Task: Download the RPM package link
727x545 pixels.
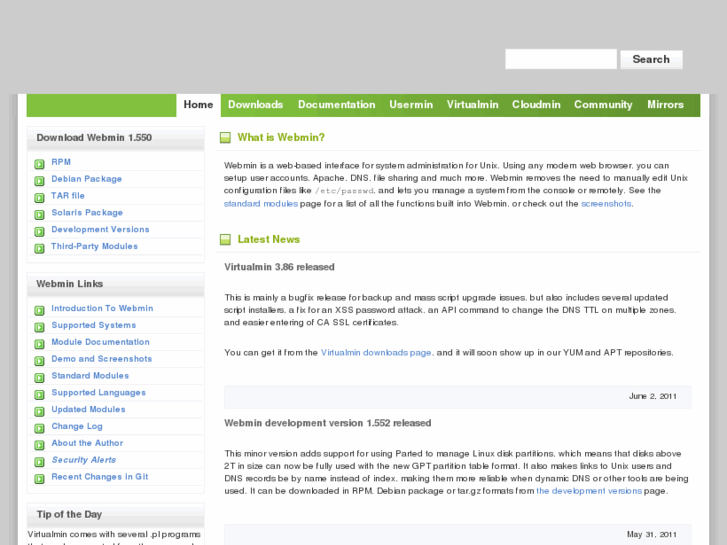Action: 61,162
